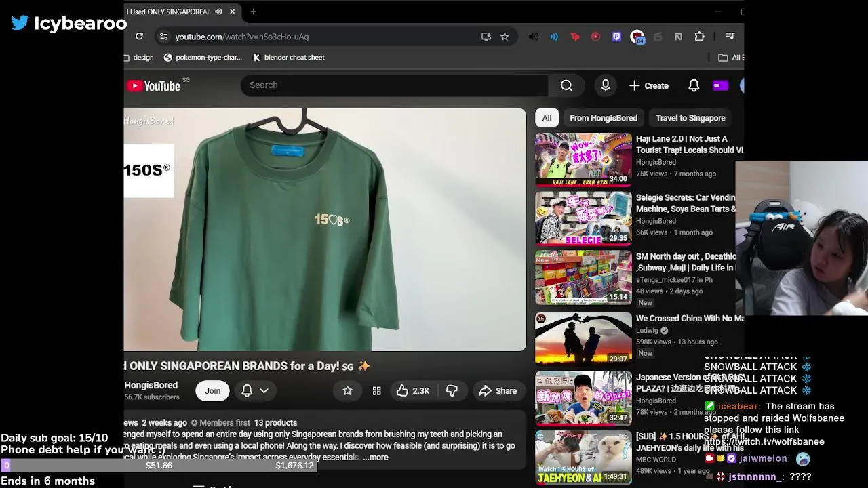Click the video player showing green shirt
This screenshot has width=868, height=488.
click(325, 230)
